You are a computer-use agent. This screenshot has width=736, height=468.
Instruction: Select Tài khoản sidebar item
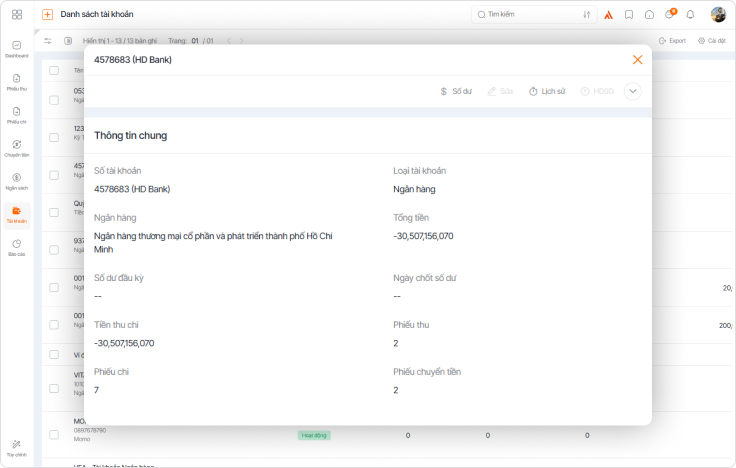pyautogui.click(x=17, y=215)
